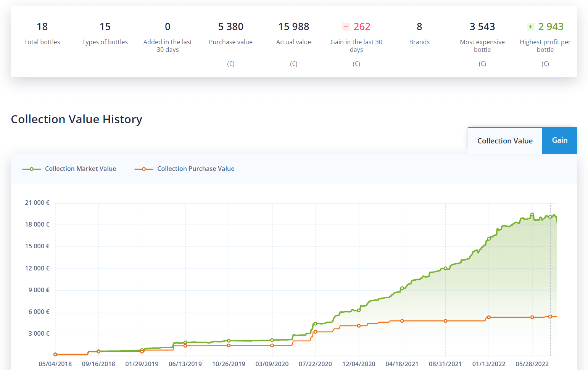The width and height of the screenshot is (588, 370).
Task: Click the orange Purchase Value legend marker icon
Action: (x=144, y=169)
